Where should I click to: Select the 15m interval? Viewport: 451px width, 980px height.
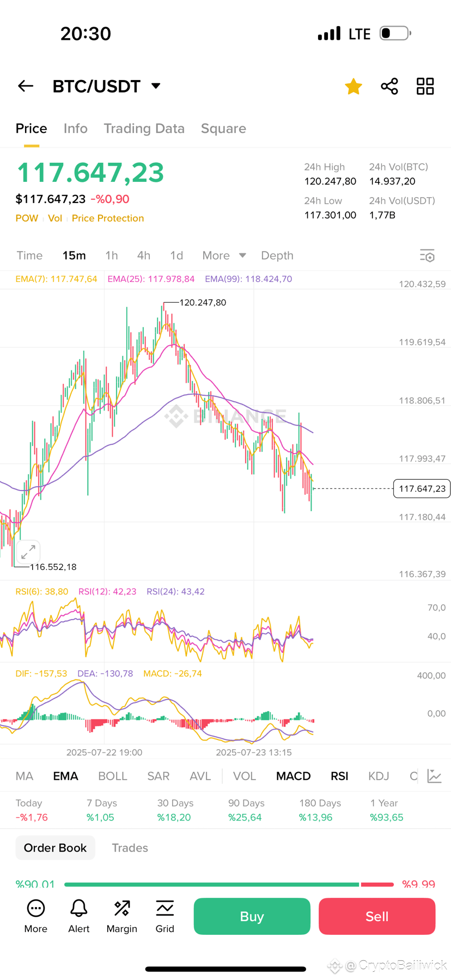[x=74, y=255]
